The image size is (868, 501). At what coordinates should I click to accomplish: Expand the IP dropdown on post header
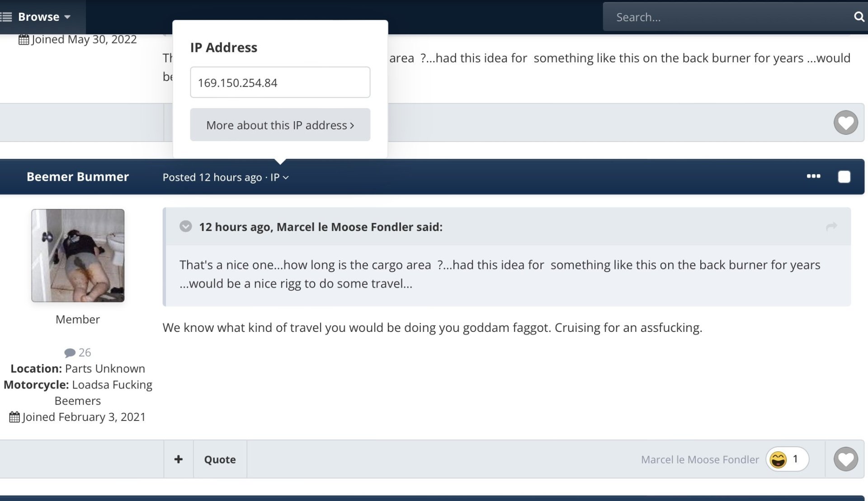pyautogui.click(x=279, y=177)
